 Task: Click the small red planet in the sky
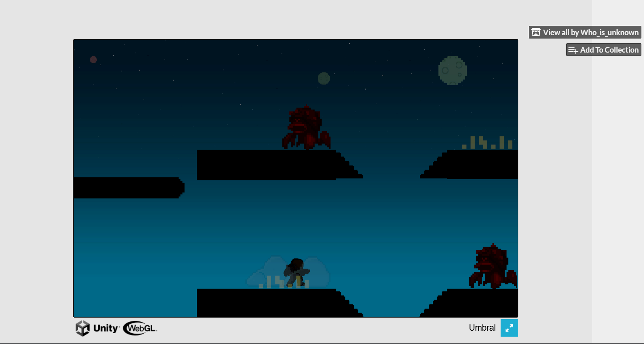point(93,60)
